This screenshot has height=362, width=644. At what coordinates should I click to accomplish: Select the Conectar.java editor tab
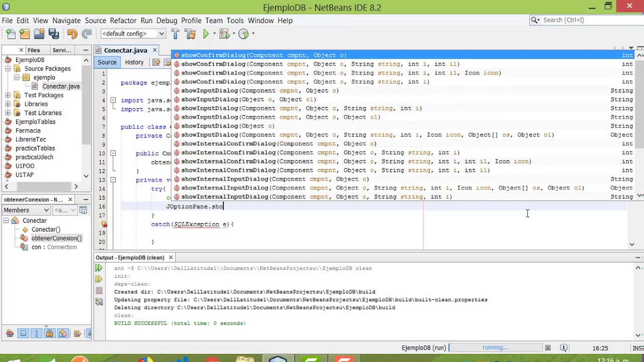click(125, 50)
